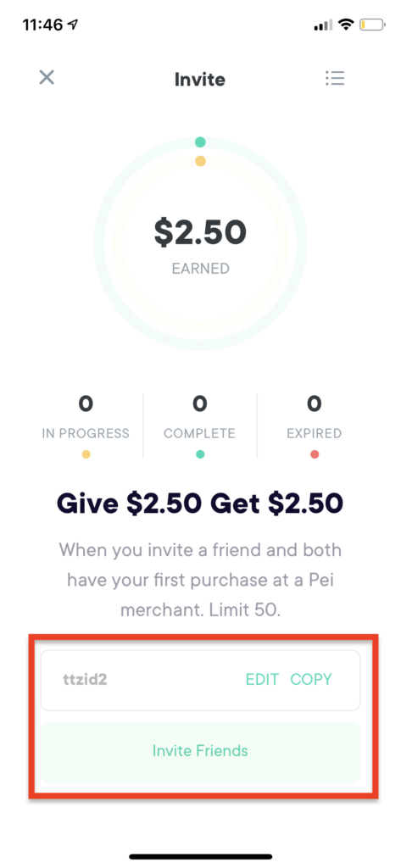The height and width of the screenshot is (868, 401).
Task: Tap the battery icon in status bar
Action: [373, 25]
